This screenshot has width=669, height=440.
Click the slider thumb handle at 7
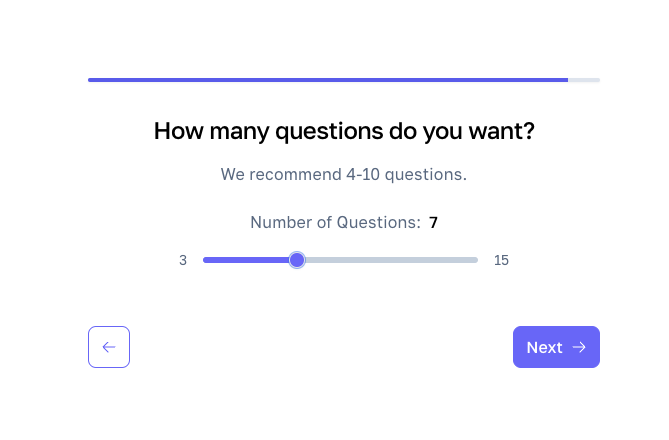pos(297,260)
